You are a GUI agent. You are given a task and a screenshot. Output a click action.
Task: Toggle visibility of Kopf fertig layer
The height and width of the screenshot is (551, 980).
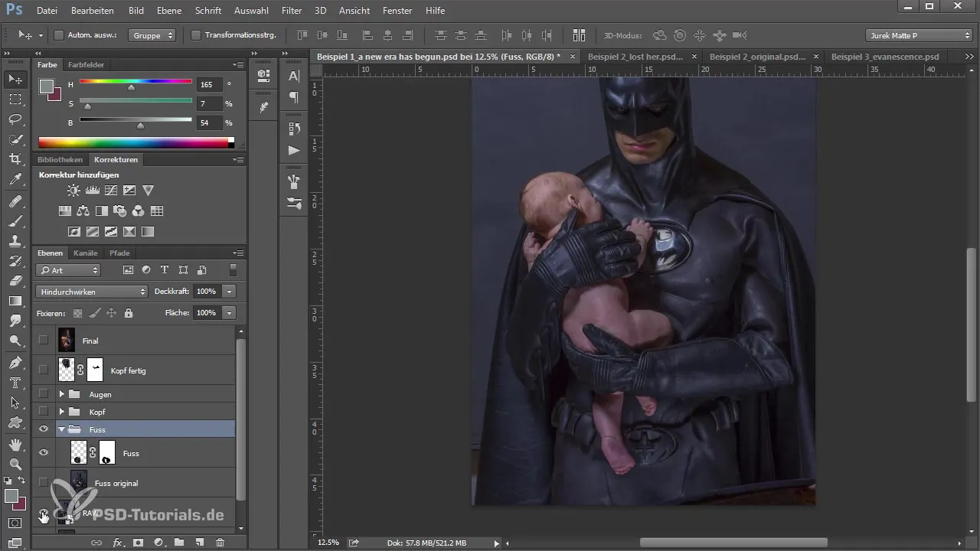pyautogui.click(x=44, y=370)
